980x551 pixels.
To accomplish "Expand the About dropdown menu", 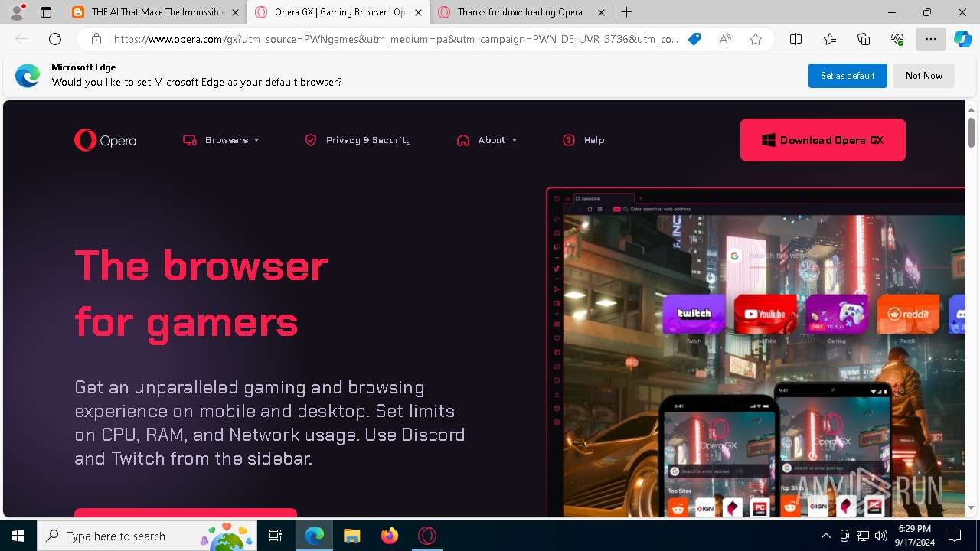I will click(x=487, y=140).
